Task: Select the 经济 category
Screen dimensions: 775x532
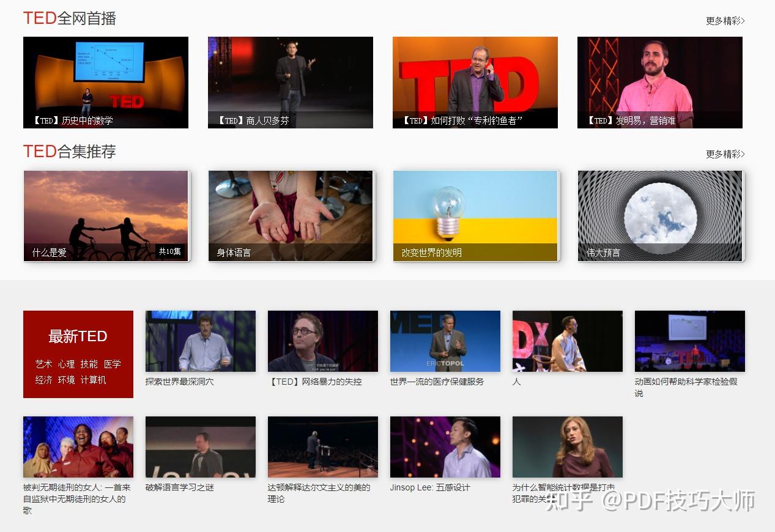Action: point(43,380)
